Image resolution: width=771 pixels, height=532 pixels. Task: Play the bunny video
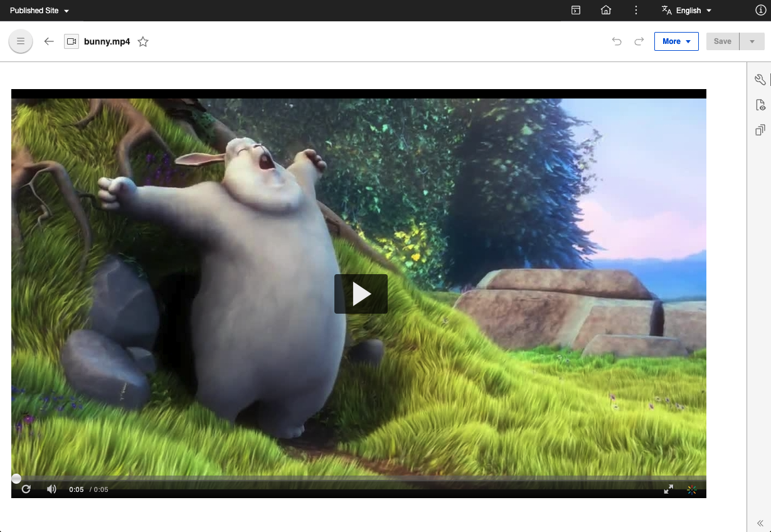[x=361, y=294]
